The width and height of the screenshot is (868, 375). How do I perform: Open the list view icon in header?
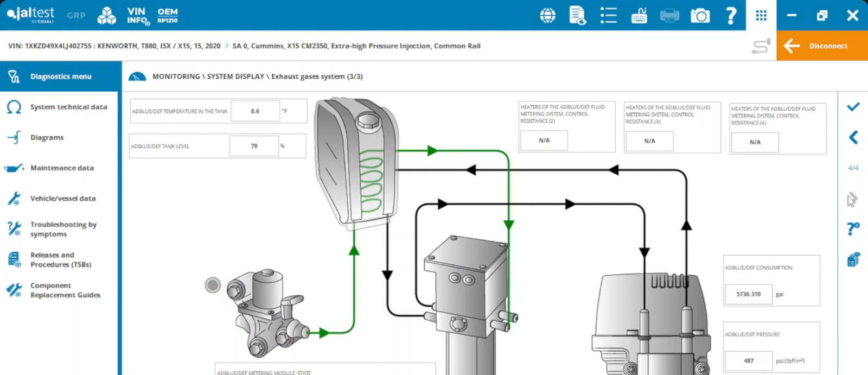[608, 15]
